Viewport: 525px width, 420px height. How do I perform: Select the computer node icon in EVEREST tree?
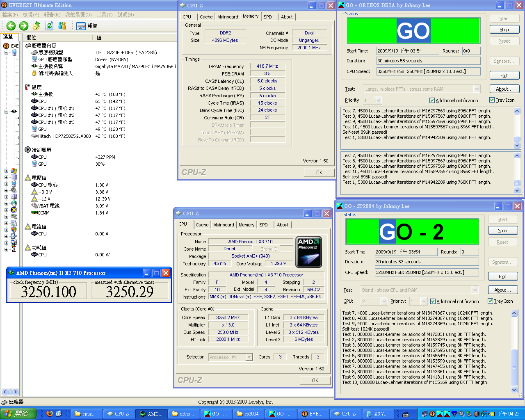[x=14, y=52]
